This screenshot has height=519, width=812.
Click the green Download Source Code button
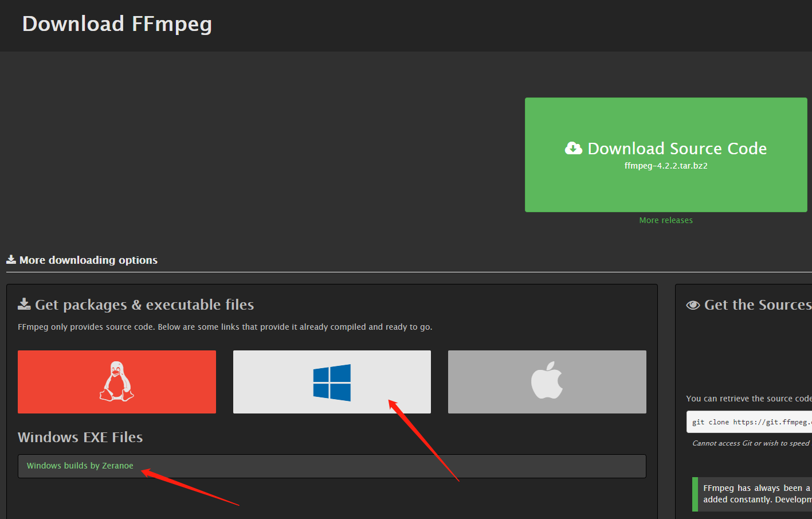(666, 155)
